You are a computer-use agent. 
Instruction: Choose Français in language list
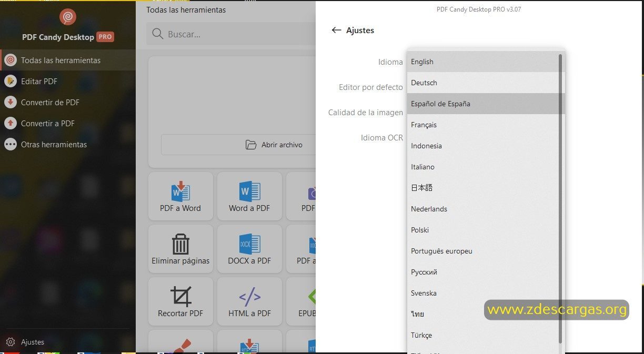(482, 125)
